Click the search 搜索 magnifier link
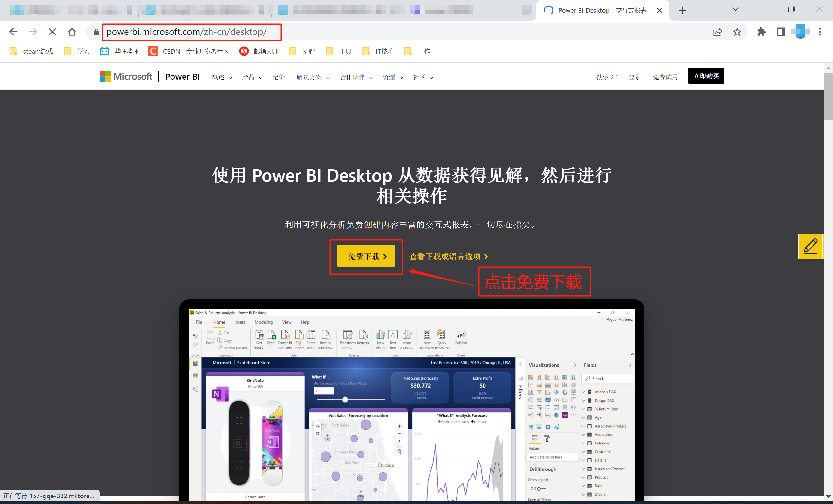 pyautogui.click(x=606, y=77)
